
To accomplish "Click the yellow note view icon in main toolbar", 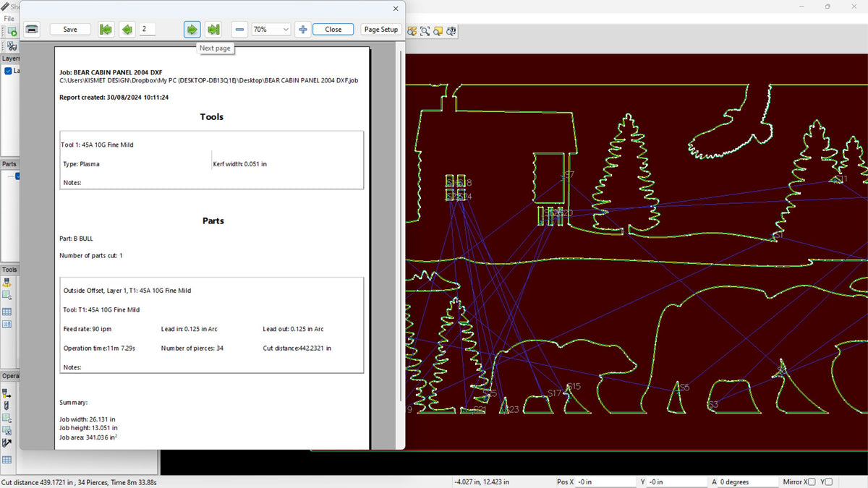I will [438, 31].
